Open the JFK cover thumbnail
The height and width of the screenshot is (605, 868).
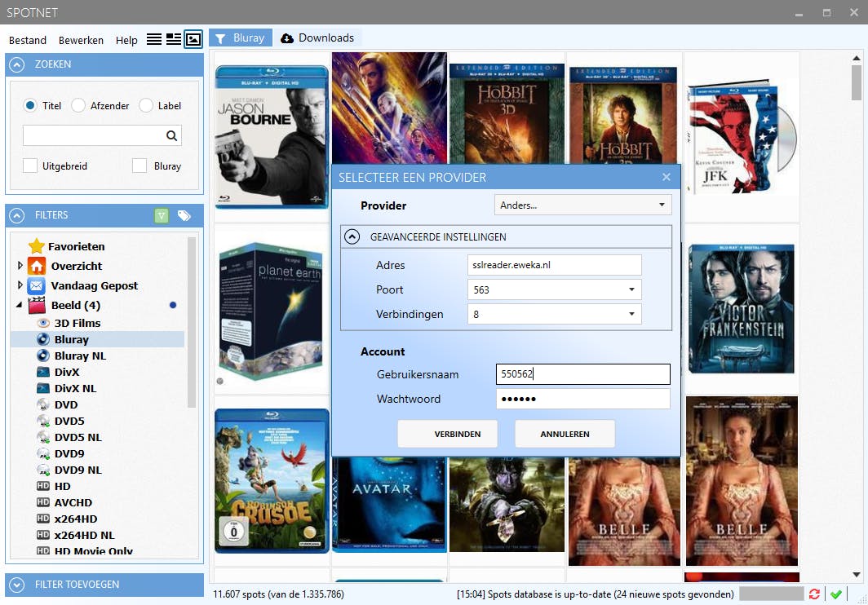click(742, 137)
